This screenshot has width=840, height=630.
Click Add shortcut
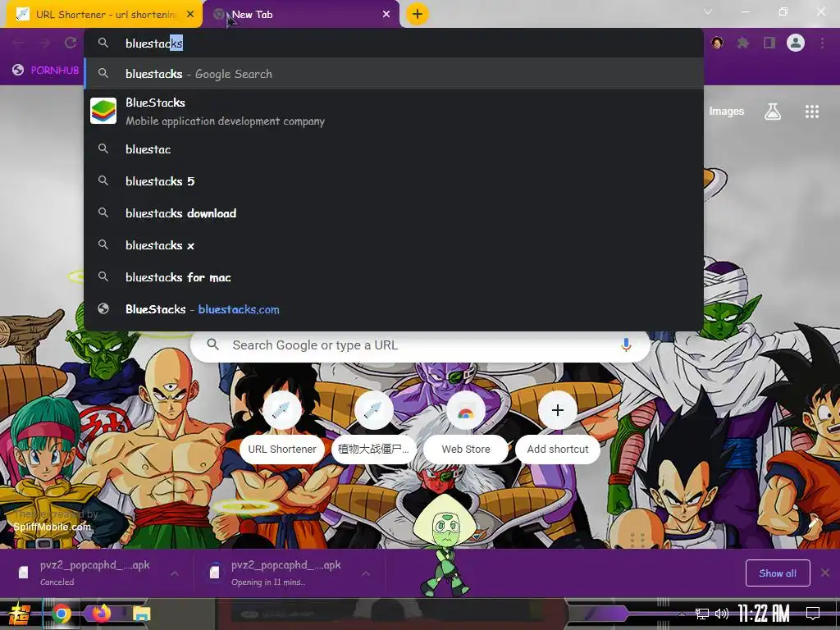(x=558, y=427)
